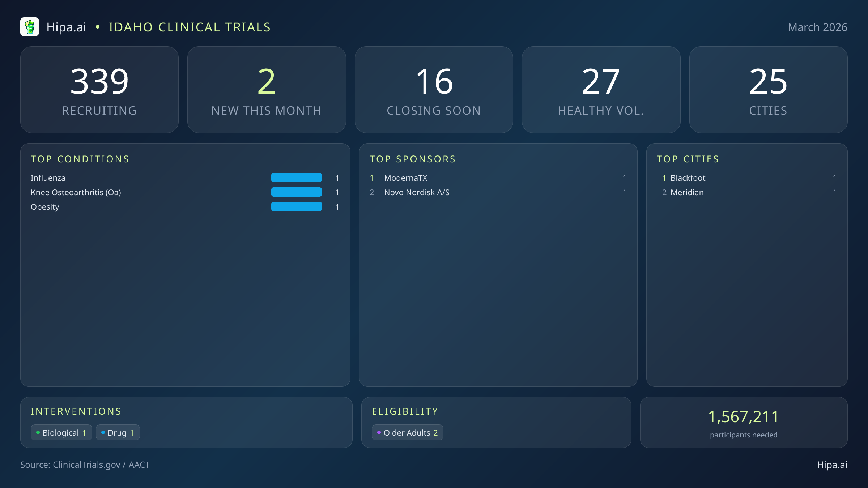Click the Influenza condition bar
The width and height of the screenshot is (868, 488).
(x=296, y=177)
